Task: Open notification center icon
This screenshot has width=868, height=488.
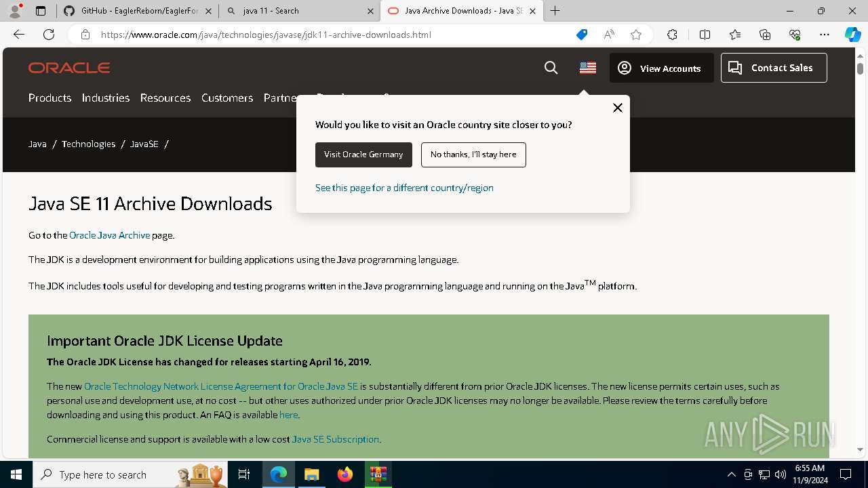Action: (x=846, y=474)
